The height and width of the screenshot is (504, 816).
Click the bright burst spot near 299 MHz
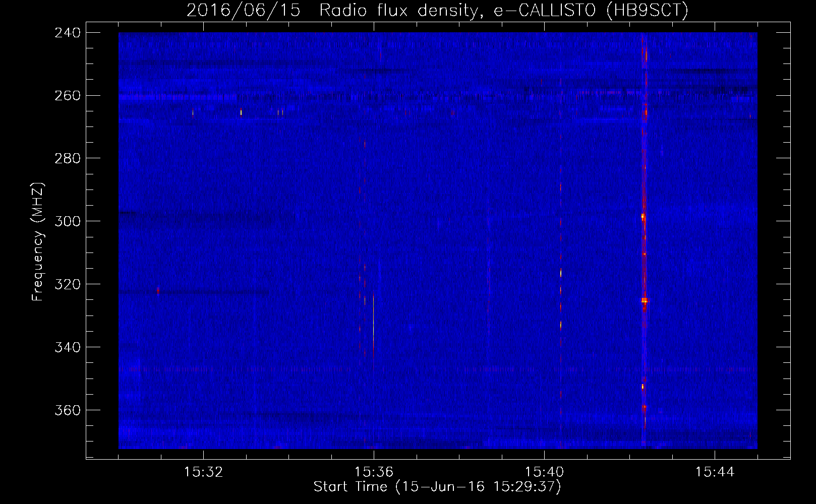(643, 216)
